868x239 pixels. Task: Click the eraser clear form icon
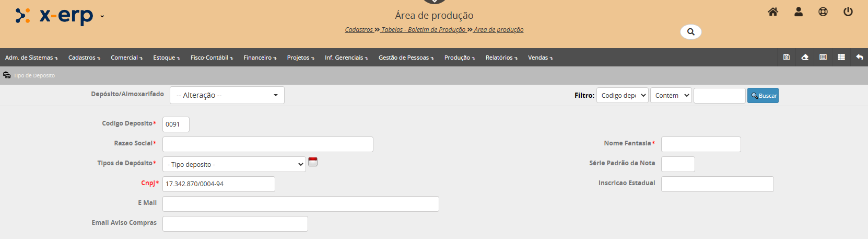805,57
